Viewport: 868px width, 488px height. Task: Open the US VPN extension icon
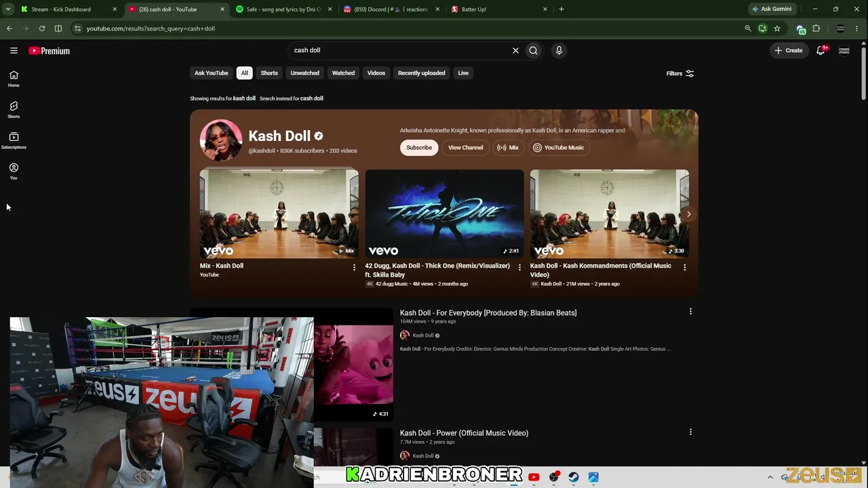801,28
